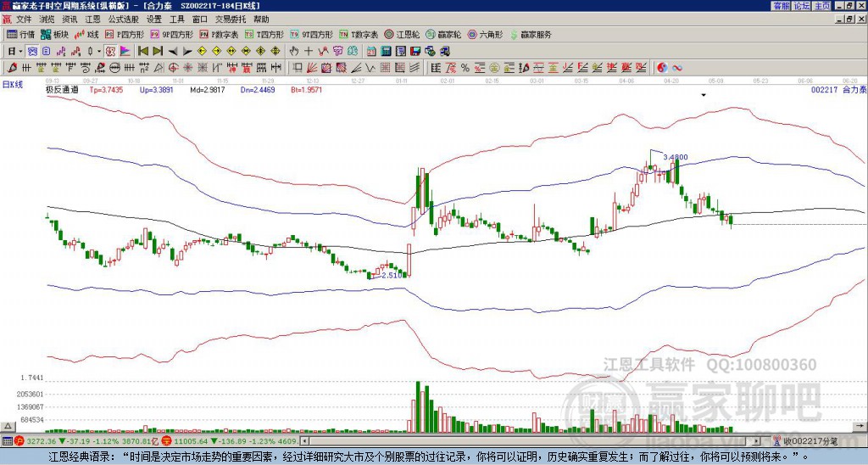Click the red bracket 极反通道 label

click(x=62, y=89)
